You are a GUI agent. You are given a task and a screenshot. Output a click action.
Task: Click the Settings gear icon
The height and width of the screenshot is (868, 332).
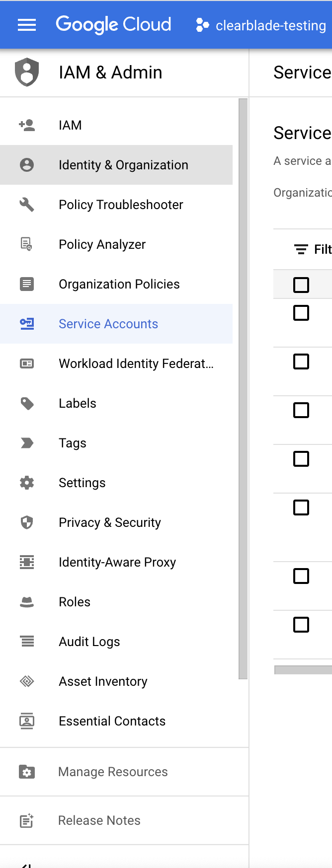27,483
